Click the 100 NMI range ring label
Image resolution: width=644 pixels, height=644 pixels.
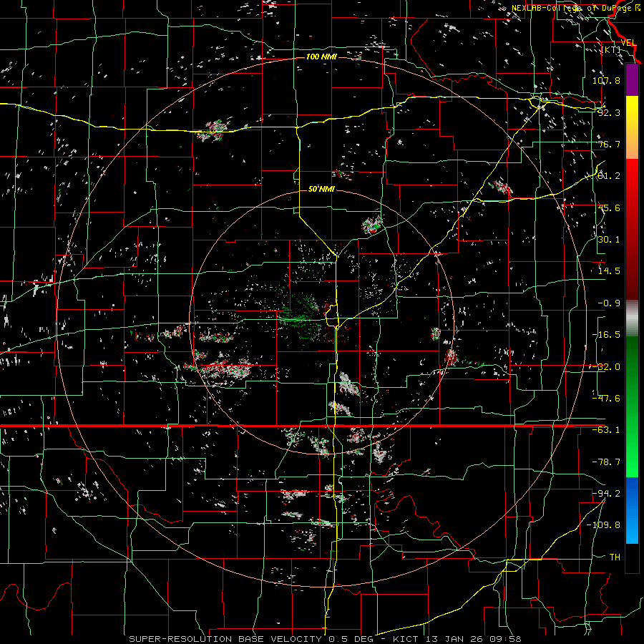click(321, 57)
